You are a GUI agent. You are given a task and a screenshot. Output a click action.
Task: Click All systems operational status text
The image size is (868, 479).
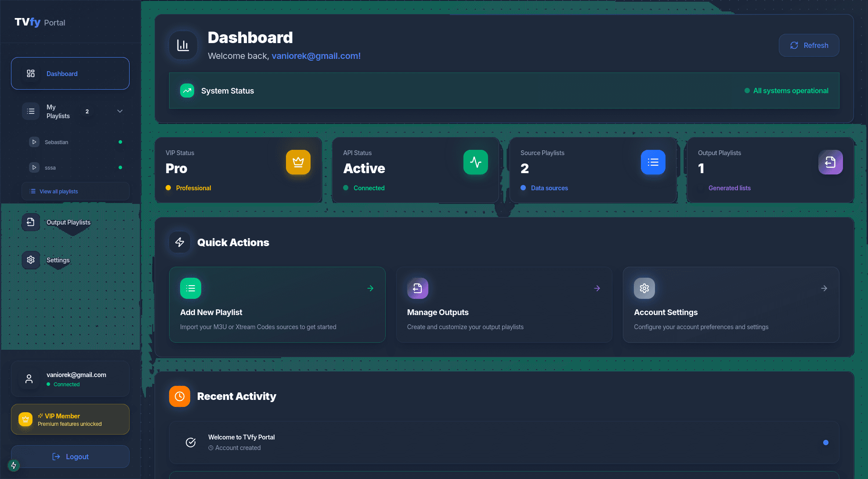(x=791, y=91)
